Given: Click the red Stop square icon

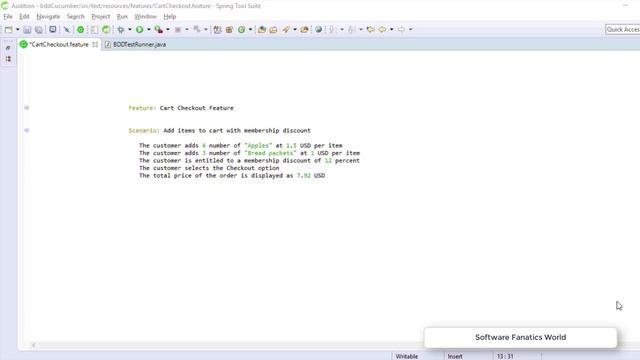Looking at the screenshot, I should (178, 29).
